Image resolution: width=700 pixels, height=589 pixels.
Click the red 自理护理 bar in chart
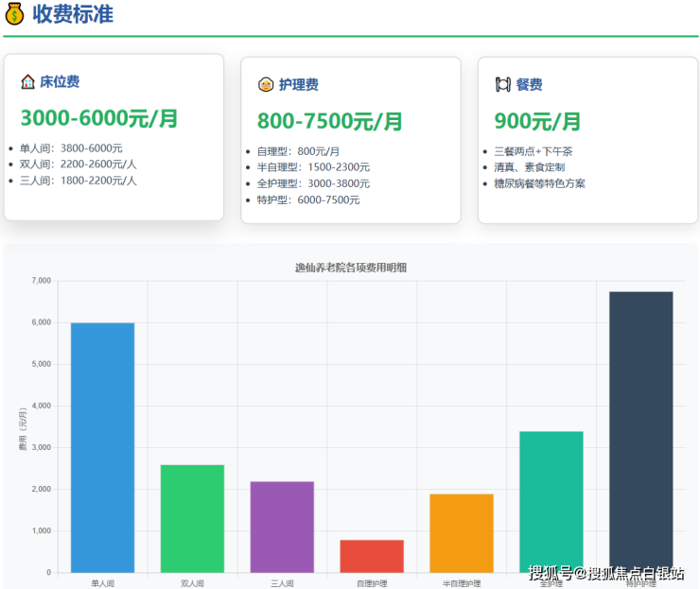(372, 556)
